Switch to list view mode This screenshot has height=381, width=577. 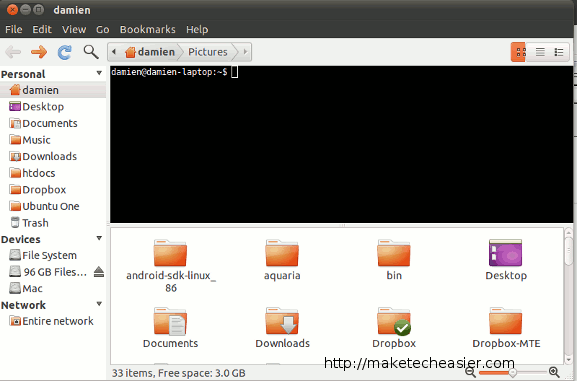[x=540, y=52]
